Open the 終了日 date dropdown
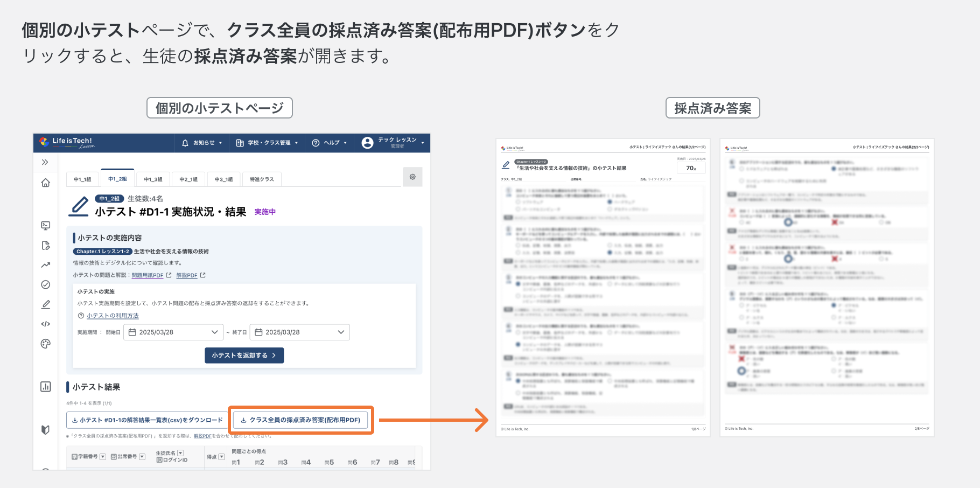Viewport: 980px width, 488px height. [340, 332]
